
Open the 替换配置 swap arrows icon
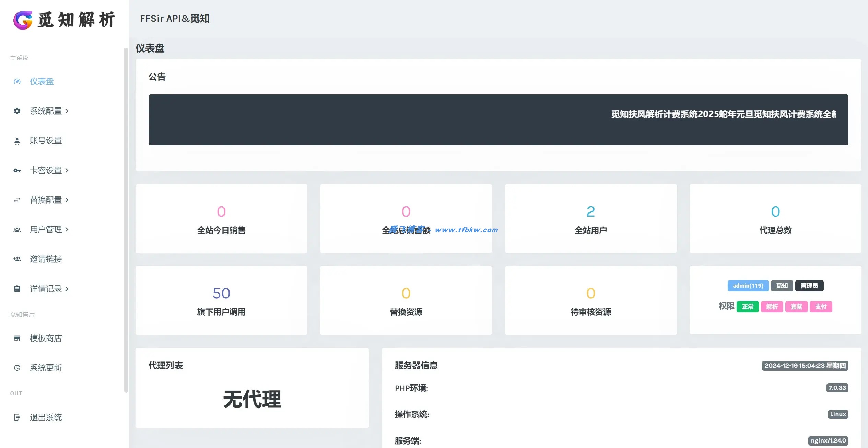(x=17, y=200)
